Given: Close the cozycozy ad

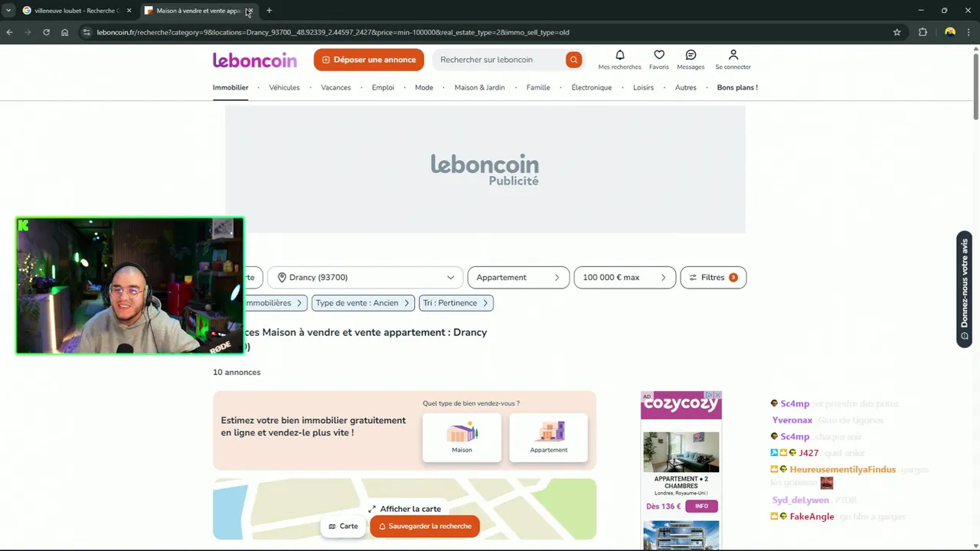Looking at the screenshot, I should (x=717, y=395).
